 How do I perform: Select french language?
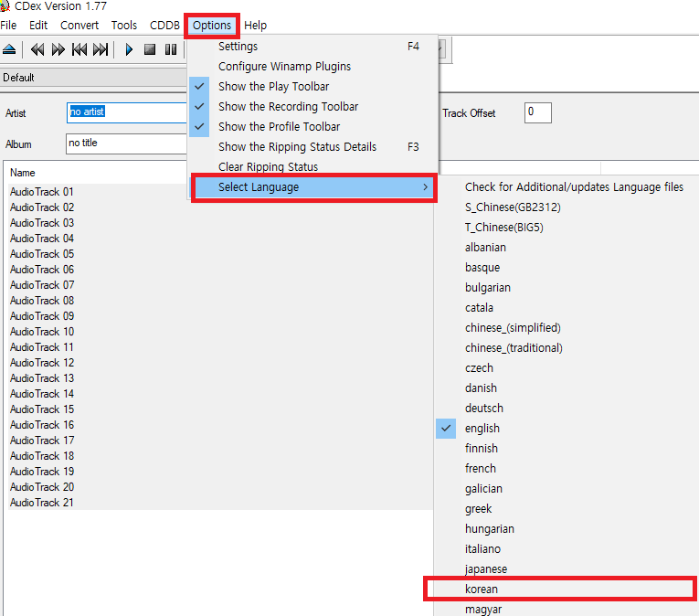[567, 468]
